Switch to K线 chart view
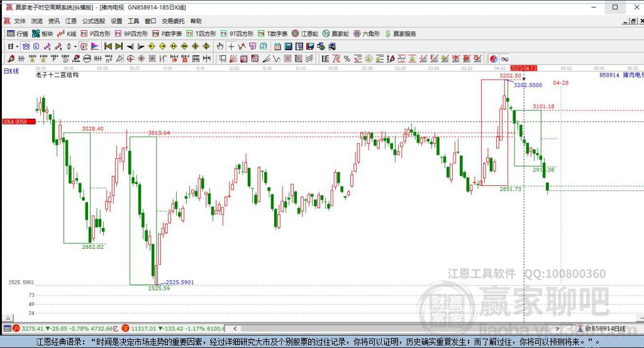 [67, 34]
